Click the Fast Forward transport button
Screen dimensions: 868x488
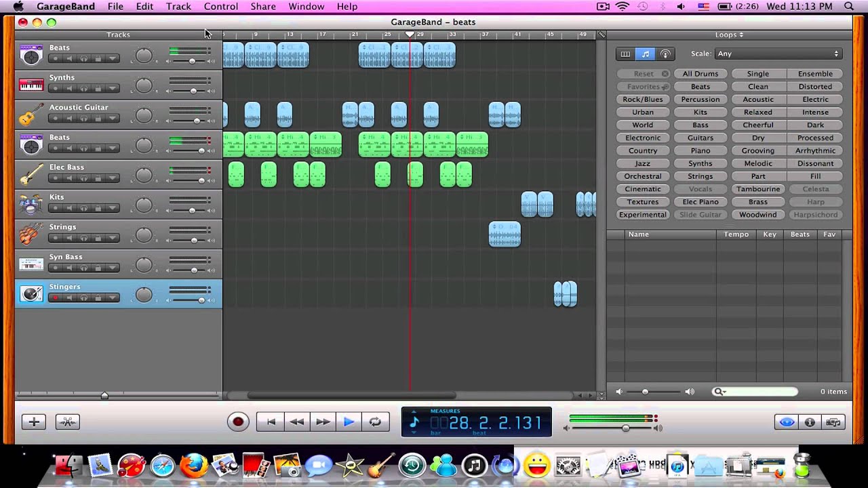323,422
